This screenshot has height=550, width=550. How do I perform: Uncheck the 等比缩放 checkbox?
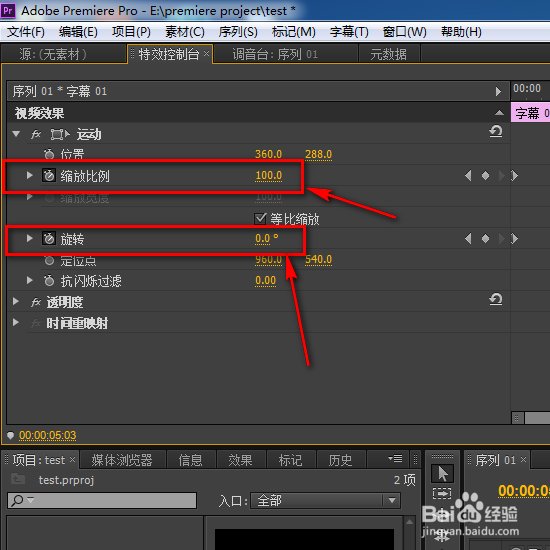(260, 219)
